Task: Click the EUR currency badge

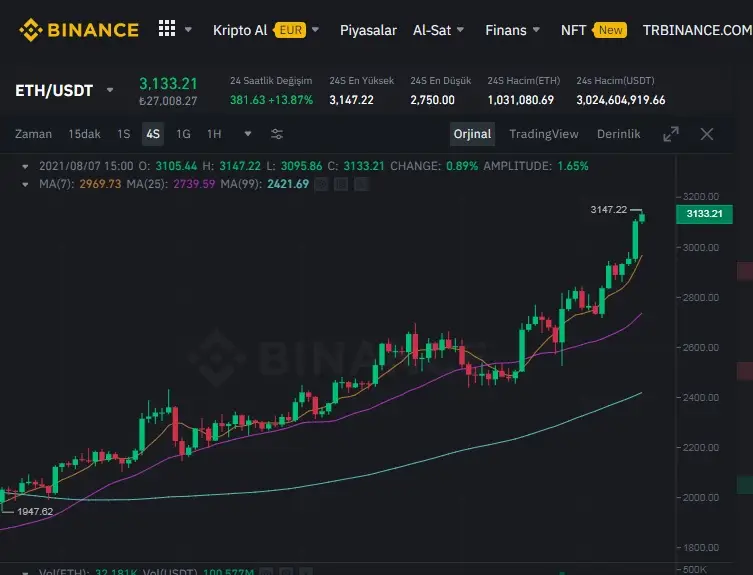Action: point(291,30)
